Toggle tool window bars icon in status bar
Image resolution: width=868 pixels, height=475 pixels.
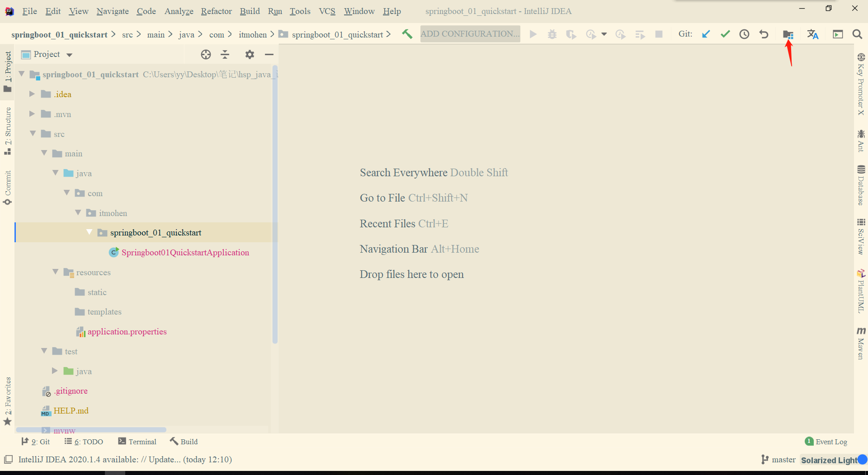click(8, 460)
